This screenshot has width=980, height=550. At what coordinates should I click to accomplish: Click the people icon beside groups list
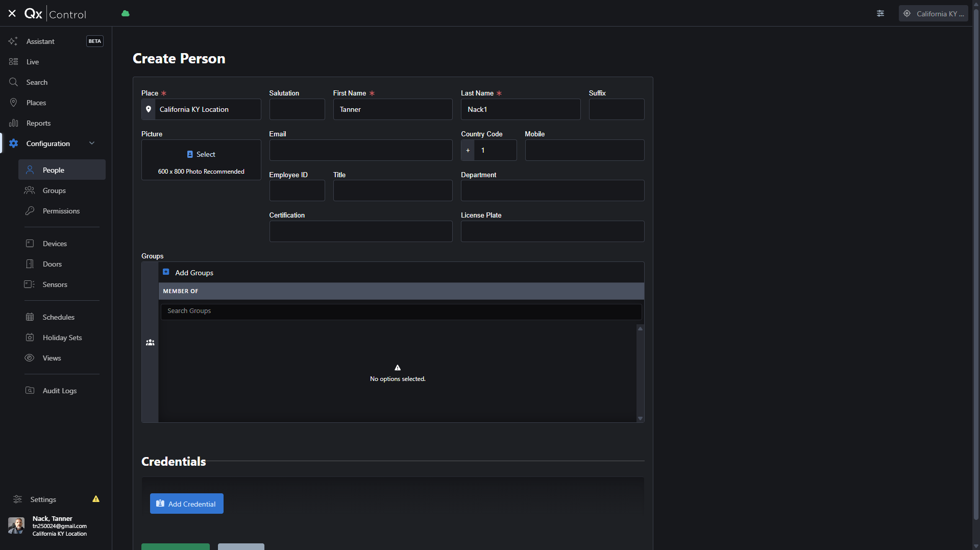pos(150,343)
